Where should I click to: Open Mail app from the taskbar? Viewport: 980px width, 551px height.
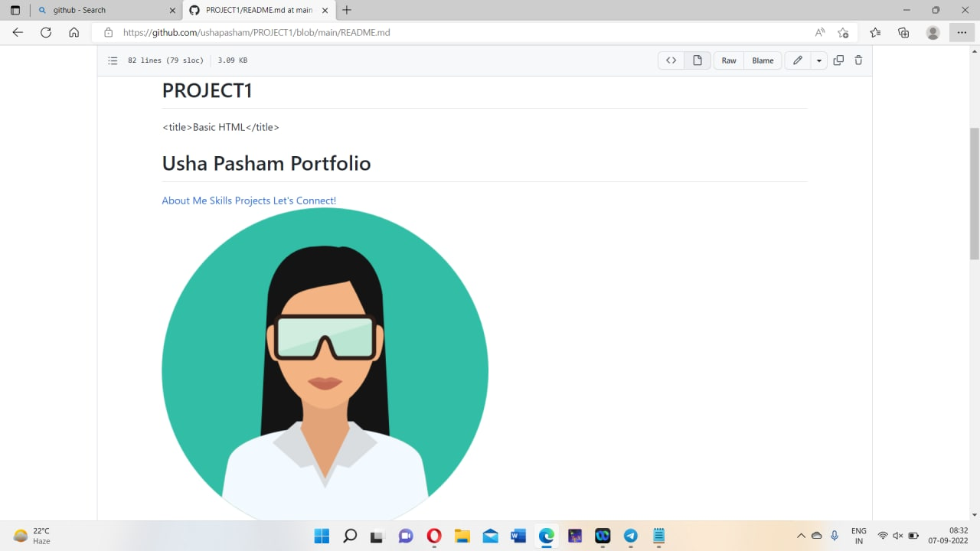coord(490,536)
